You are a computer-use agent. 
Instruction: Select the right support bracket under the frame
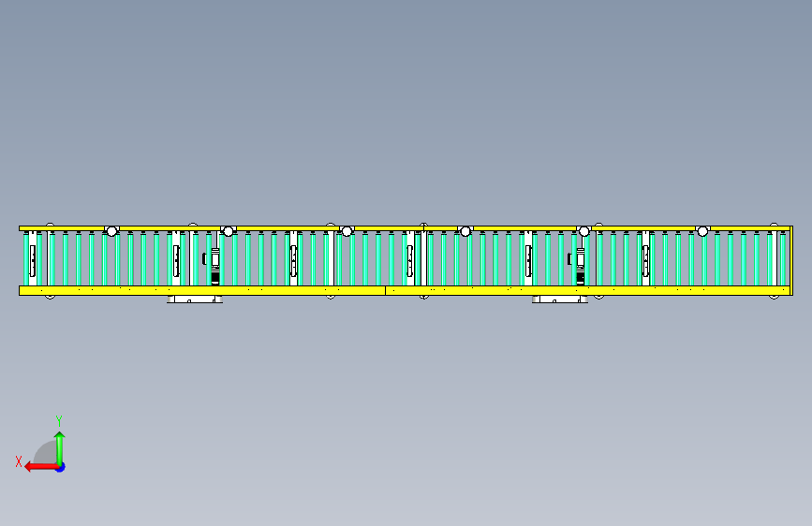coord(560,300)
